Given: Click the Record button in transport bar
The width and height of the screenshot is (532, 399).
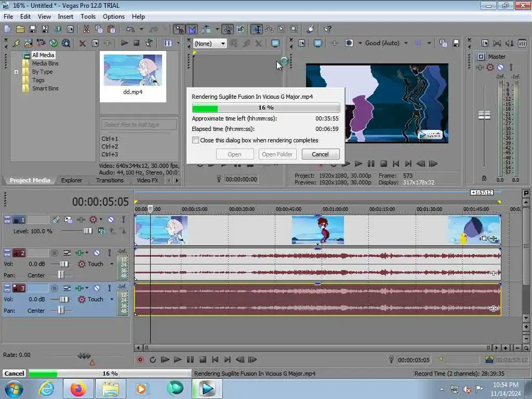Looking at the screenshot, I should [140, 360].
